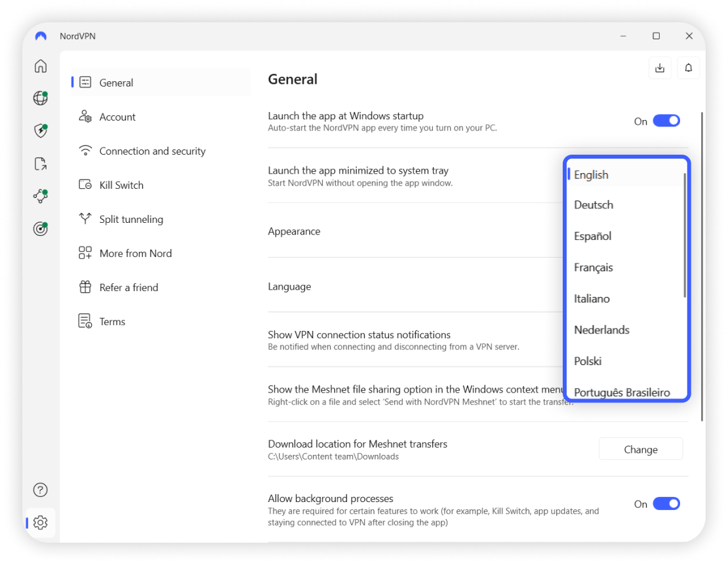Go to Kill Switch settings
This screenshot has width=728, height=565.
click(121, 185)
